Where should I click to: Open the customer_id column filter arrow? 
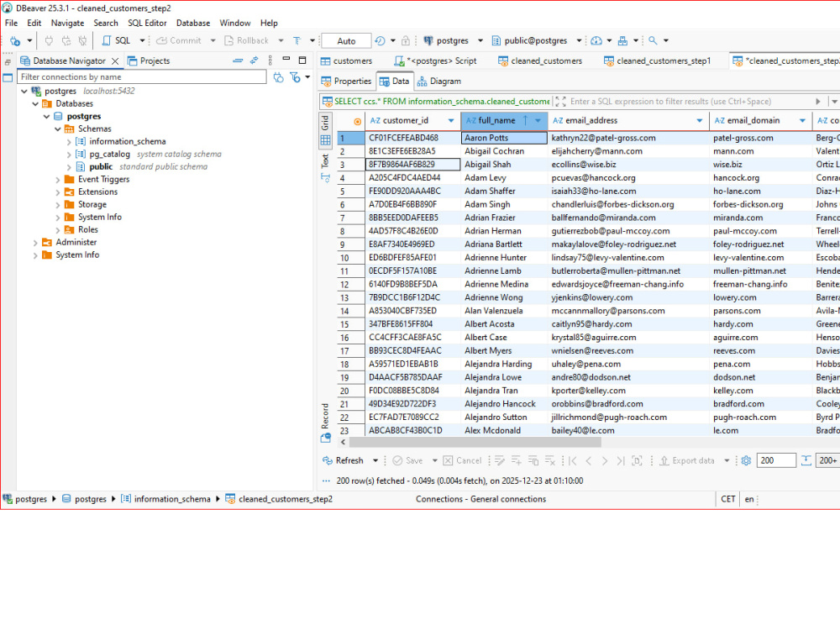(451, 121)
